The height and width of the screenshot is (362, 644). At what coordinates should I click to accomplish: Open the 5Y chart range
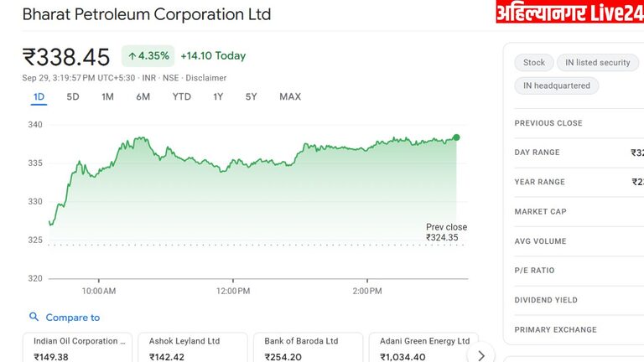[x=252, y=96]
